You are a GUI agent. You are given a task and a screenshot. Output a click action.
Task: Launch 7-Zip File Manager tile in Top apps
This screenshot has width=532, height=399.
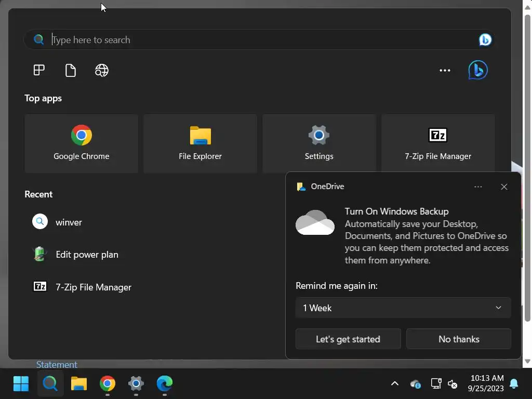click(x=438, y=143)
